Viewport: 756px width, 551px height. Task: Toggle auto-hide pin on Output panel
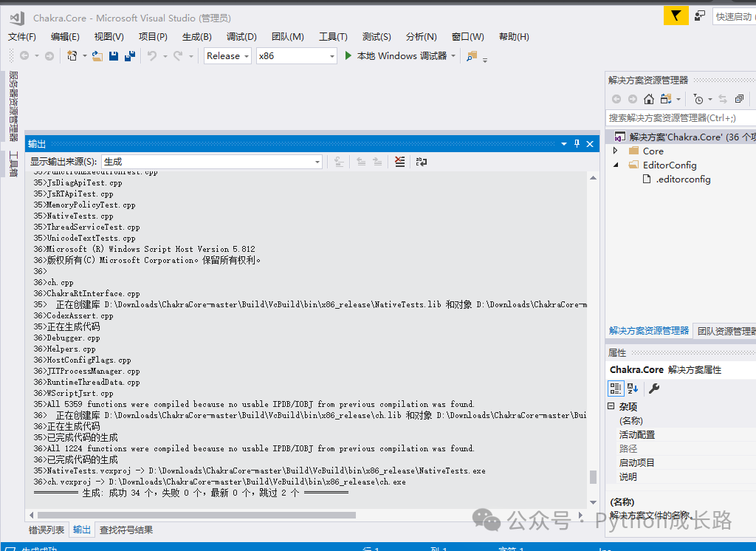(x=577, y=144)
